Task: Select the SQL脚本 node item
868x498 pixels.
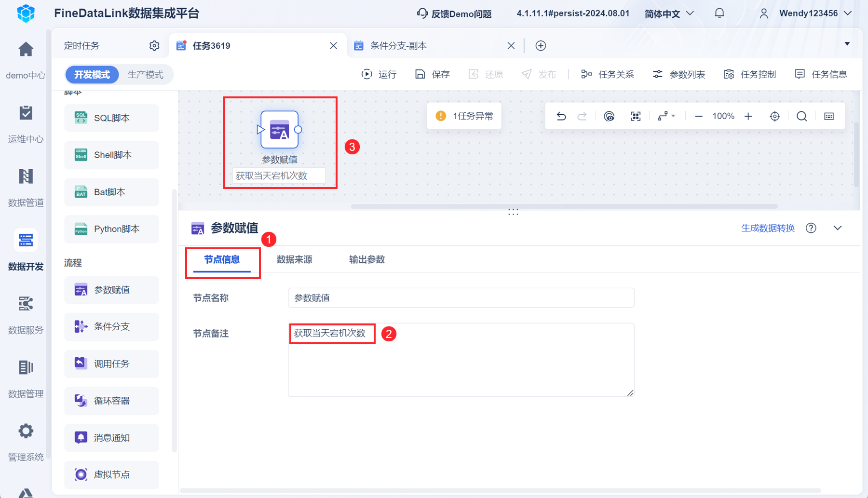Action: pos(111,118)
